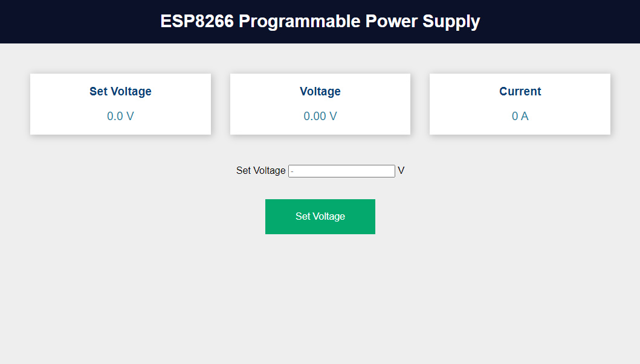
Task: Click the 0 A current reading
Action: click(x=520, y=117)
